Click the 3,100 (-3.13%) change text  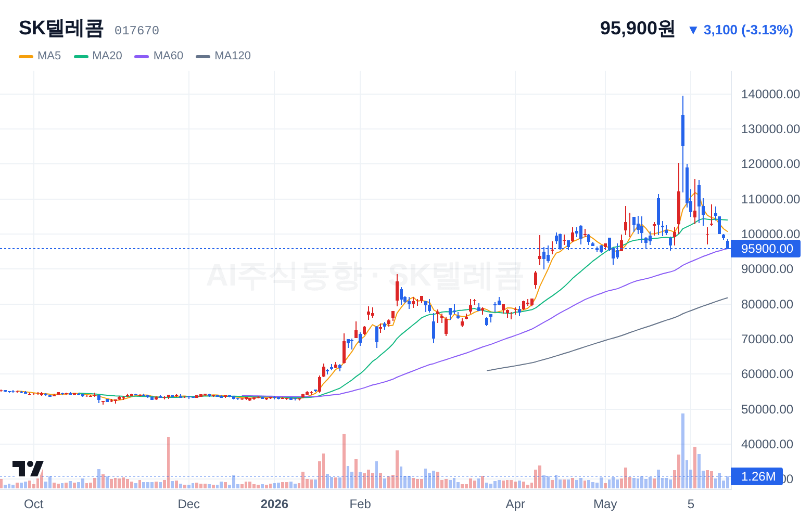pos(748,30)
